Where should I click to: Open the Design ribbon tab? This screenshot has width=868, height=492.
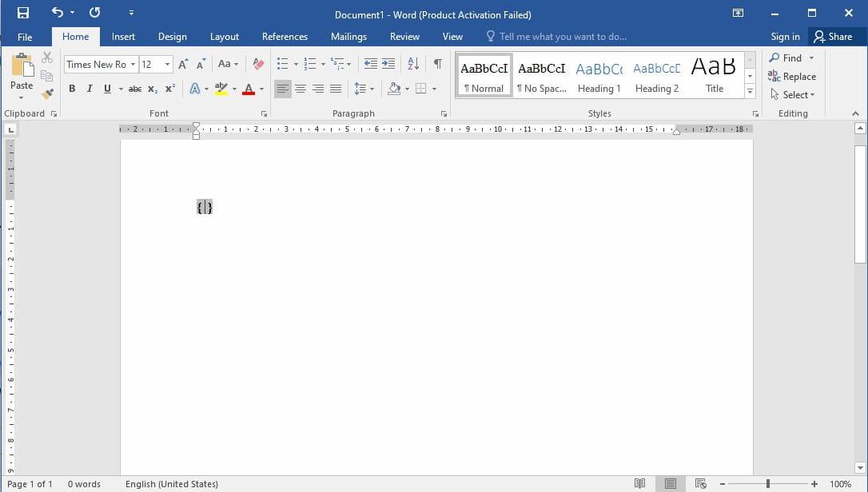pyautogui.click(x=172, y=36)
